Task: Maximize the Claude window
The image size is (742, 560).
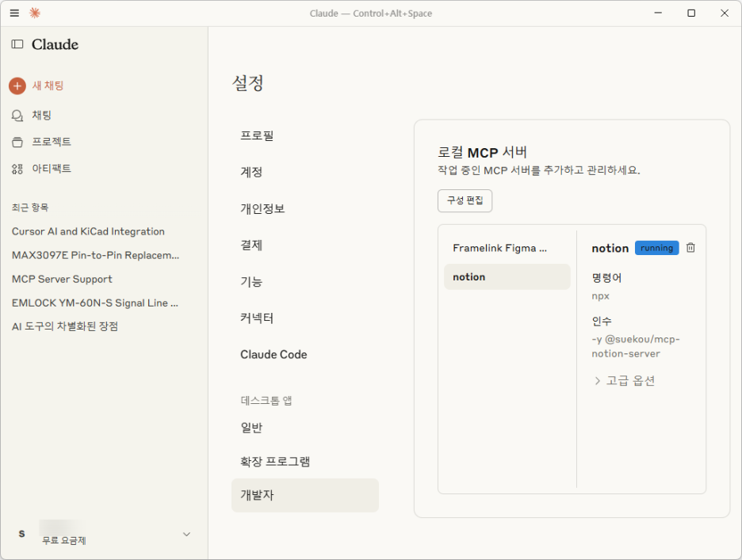Action: 691,13
